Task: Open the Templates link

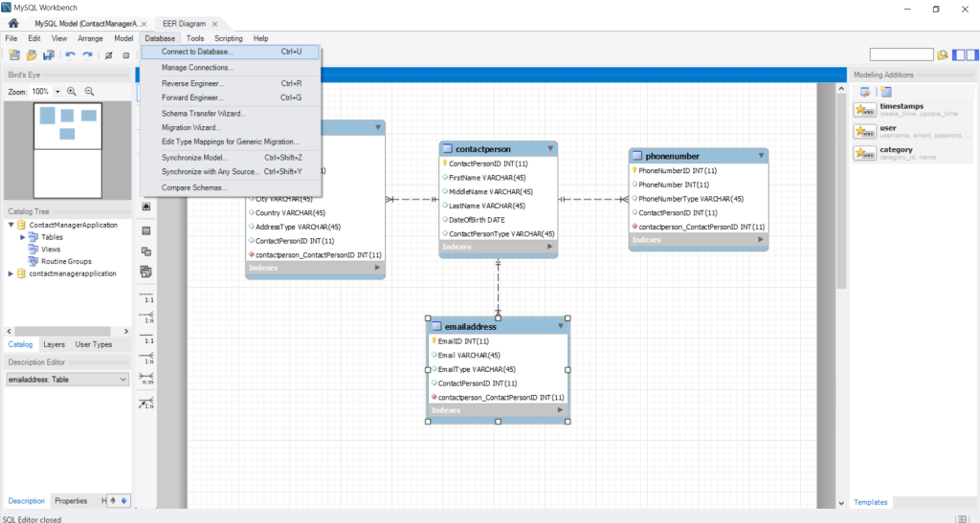Action: click(x=871, y=502)
